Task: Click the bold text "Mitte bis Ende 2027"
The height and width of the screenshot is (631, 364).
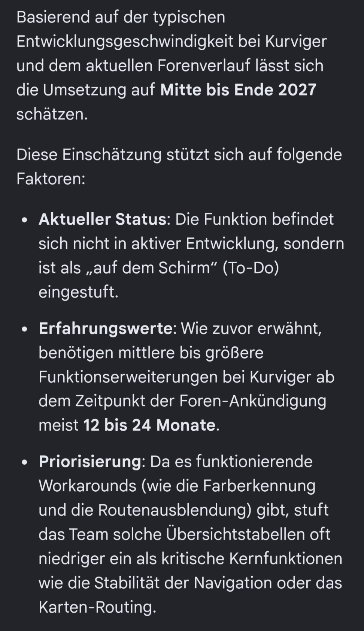Action: pyautogui.click(x=238, y=90)
